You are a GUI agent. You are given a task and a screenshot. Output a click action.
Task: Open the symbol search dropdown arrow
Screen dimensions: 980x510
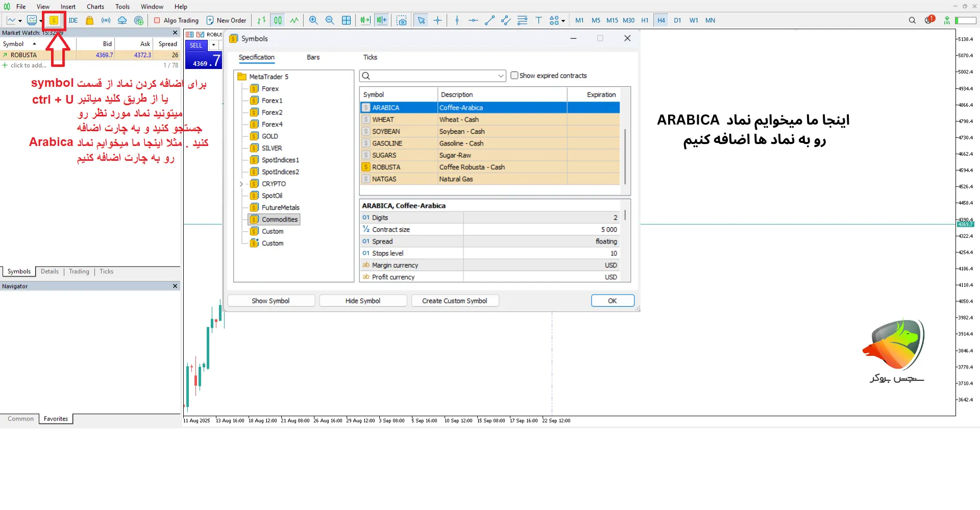click(x=501, y=76)
